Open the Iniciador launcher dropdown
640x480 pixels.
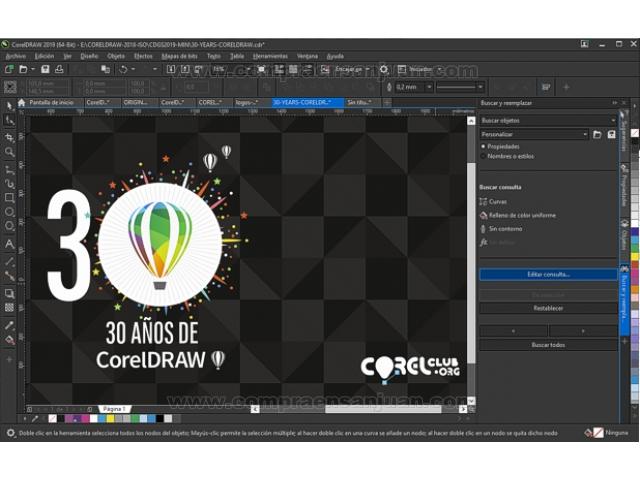(x=439, y=69)
